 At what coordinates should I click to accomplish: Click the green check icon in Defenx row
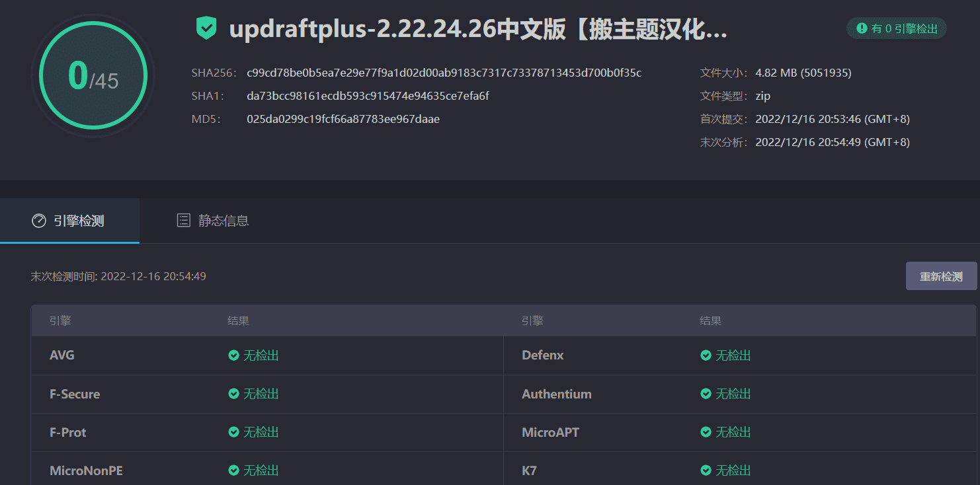(706, 355)
